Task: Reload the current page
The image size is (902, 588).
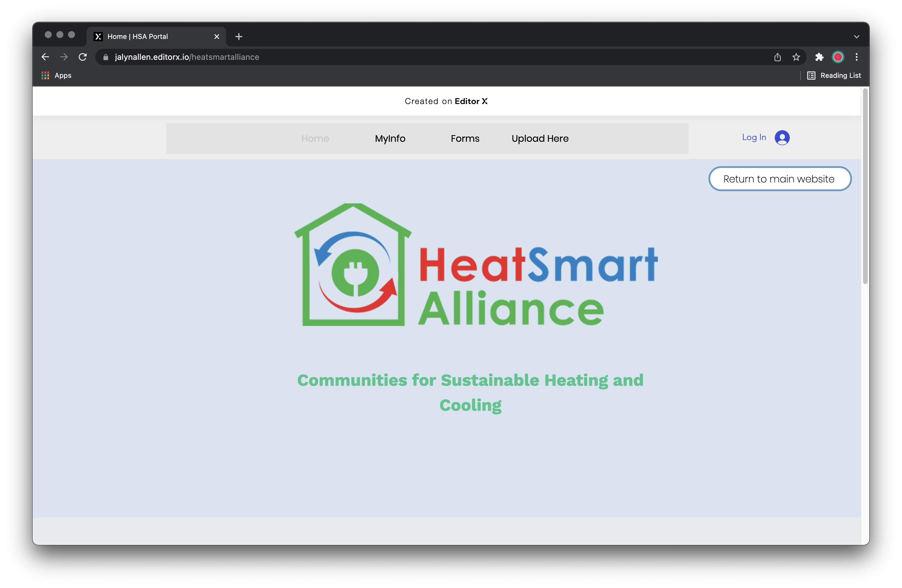Action: pos(83,57)
